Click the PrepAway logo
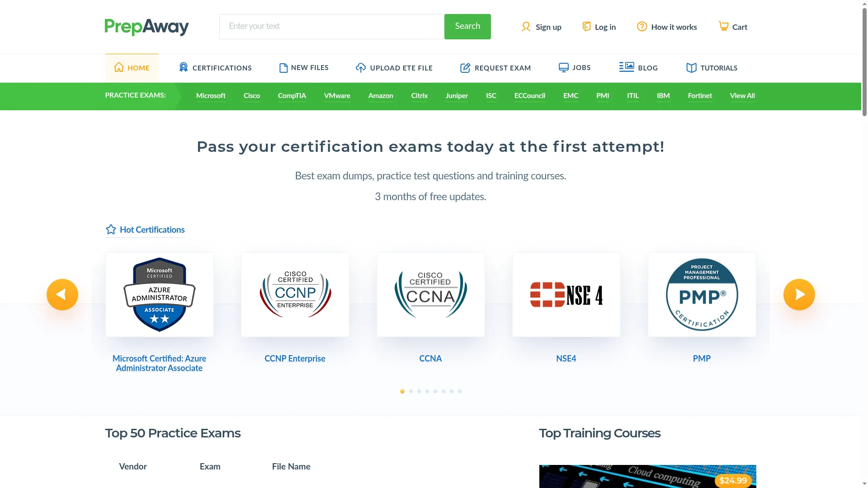 146,27
